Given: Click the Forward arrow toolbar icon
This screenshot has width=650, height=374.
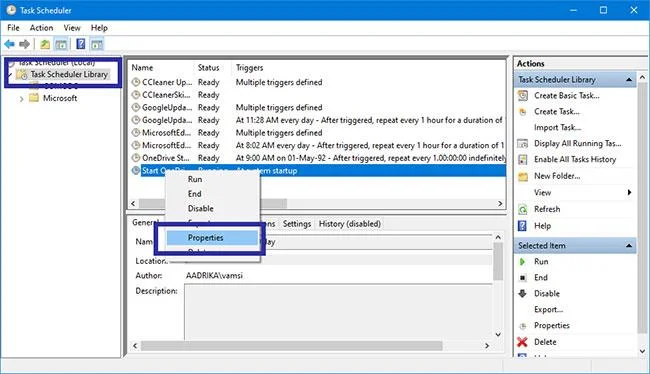Looking at the screenshot, I should [24, 44].
